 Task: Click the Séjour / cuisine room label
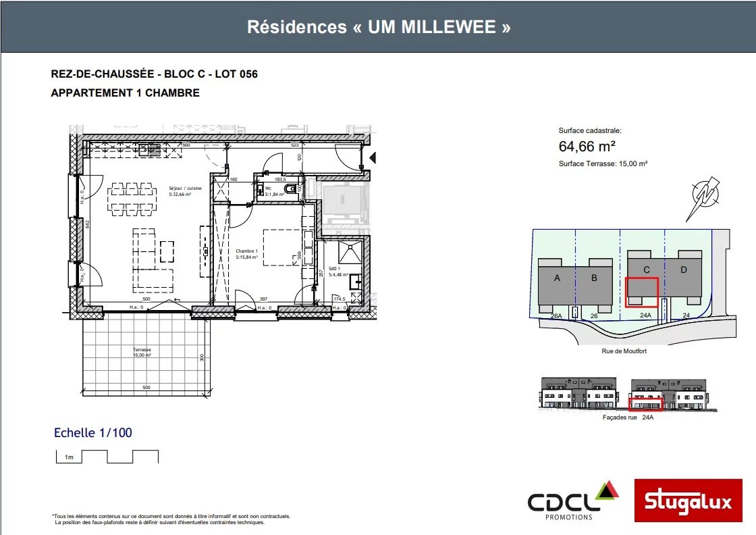[180, 188]
